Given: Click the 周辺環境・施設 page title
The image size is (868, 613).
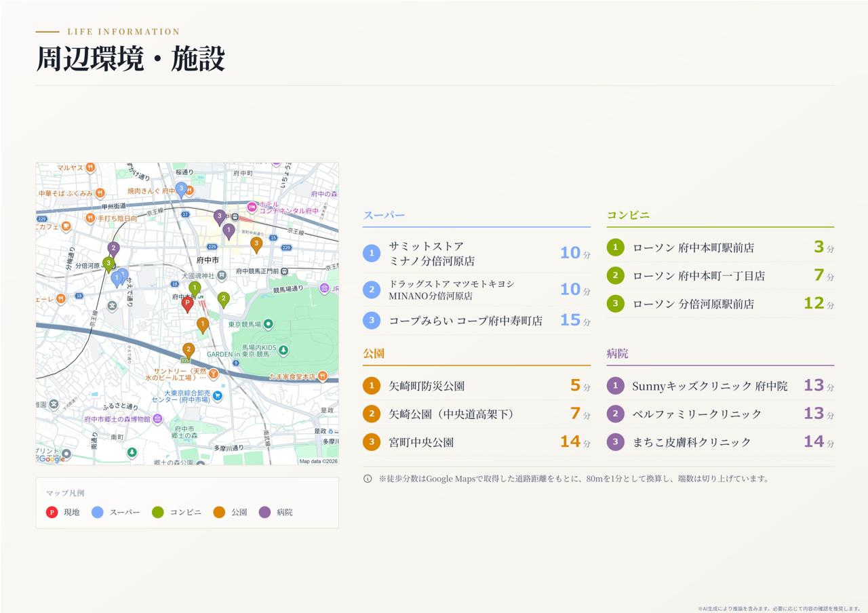Looking at the screenshot, I should tap(130, 59).
